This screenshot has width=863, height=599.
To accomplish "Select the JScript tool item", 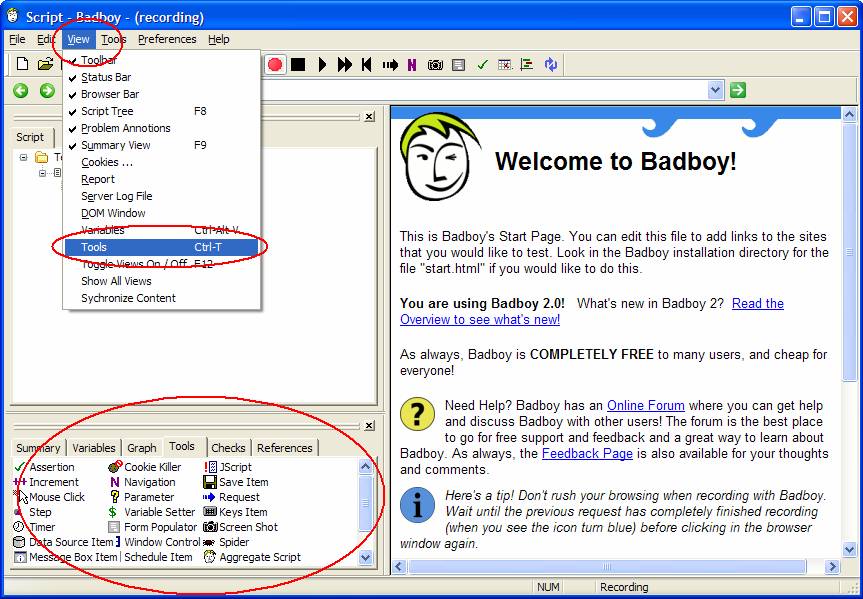I will tap(235, 467).
